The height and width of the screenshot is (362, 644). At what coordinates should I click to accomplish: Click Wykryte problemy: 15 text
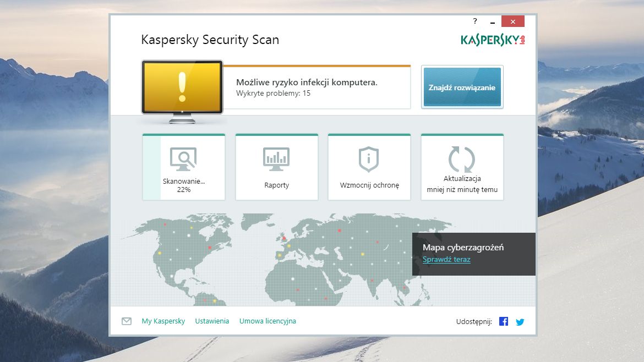[273, 93]
